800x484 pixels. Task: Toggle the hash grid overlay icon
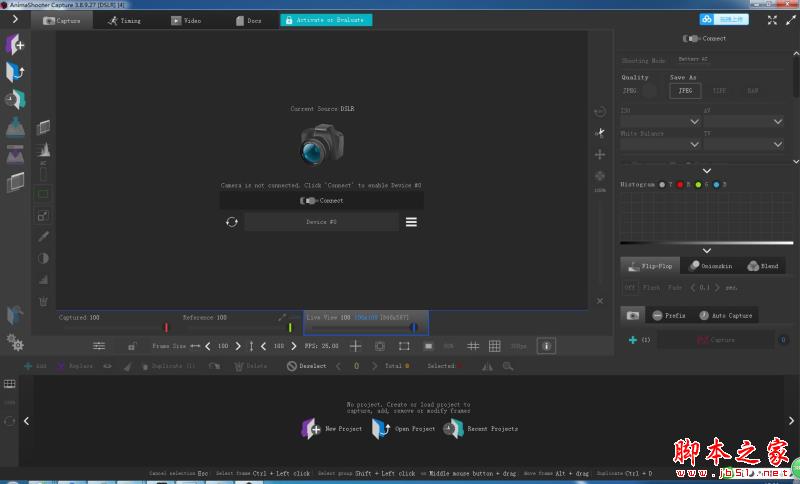point(473,346)
